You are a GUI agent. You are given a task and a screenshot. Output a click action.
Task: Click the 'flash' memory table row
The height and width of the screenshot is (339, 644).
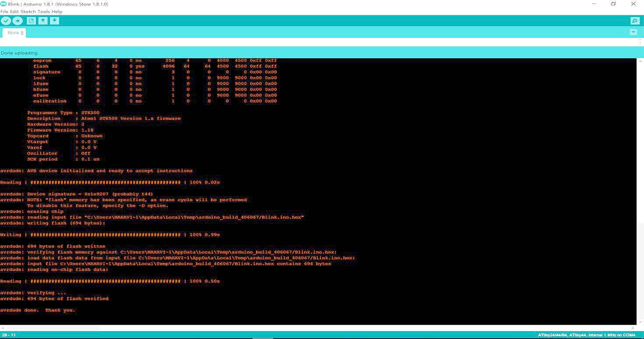(x=155, y=66)
